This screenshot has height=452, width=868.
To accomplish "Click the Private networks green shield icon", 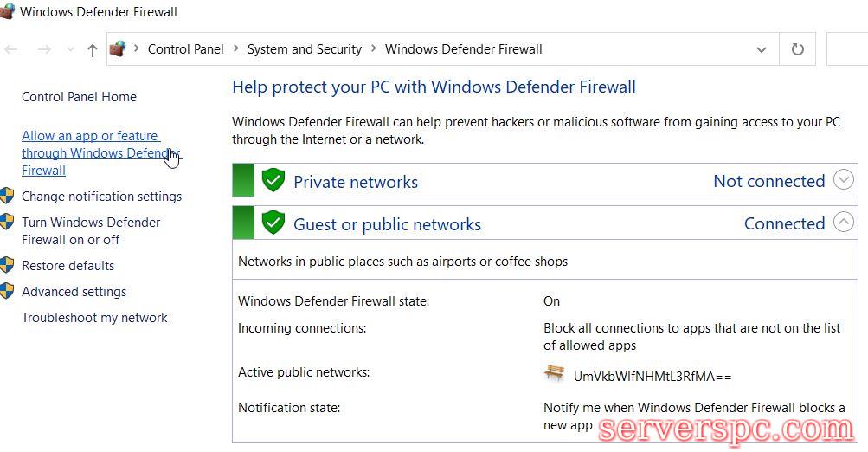I will coord(273,181).
